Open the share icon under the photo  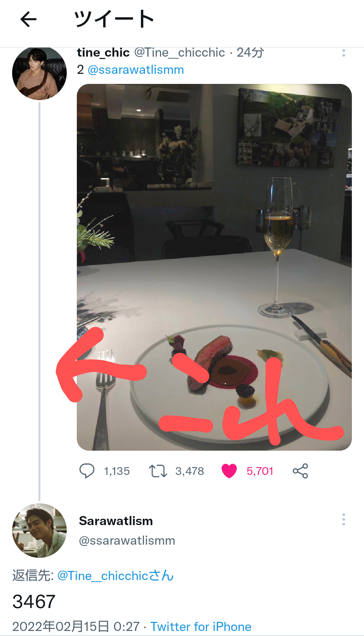(300, 471)
